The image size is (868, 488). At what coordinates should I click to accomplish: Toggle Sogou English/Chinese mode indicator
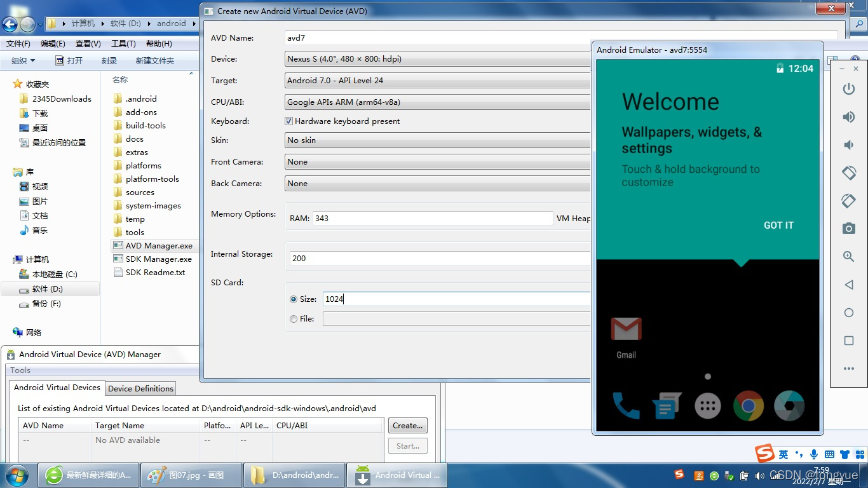tap(783, 454)
